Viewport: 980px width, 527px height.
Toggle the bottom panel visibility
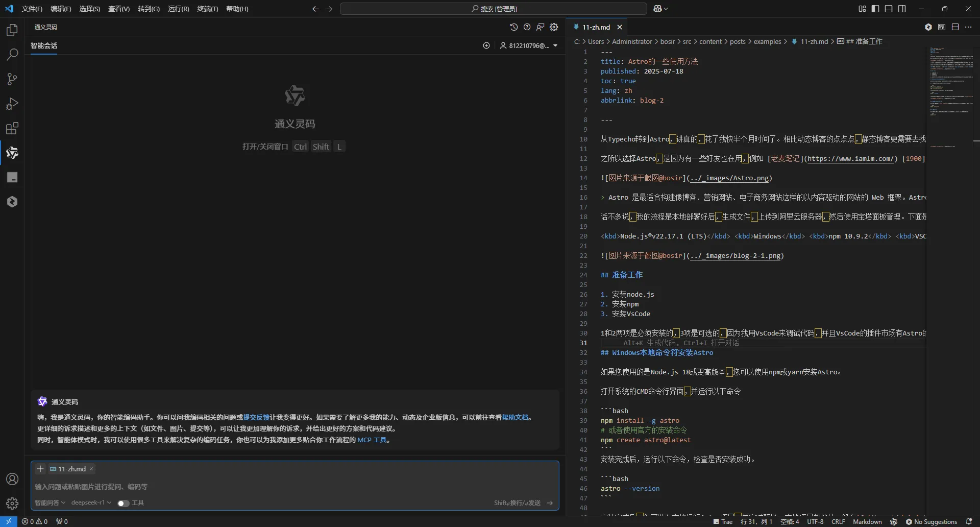pos(889,9)
